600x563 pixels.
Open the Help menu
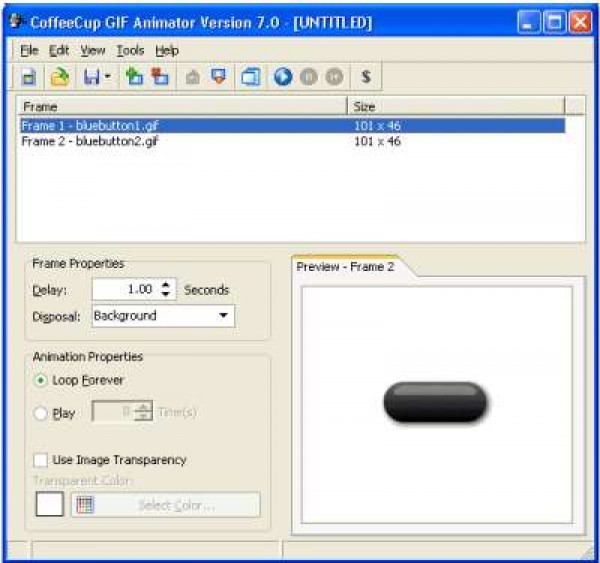point(167,51)
